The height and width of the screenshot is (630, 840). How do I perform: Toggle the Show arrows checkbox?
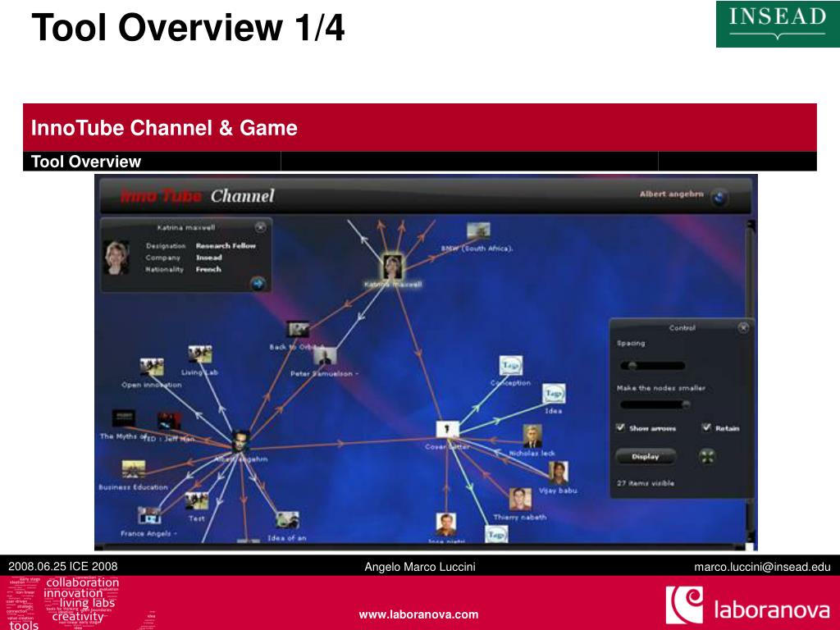[x=620, y=427]
